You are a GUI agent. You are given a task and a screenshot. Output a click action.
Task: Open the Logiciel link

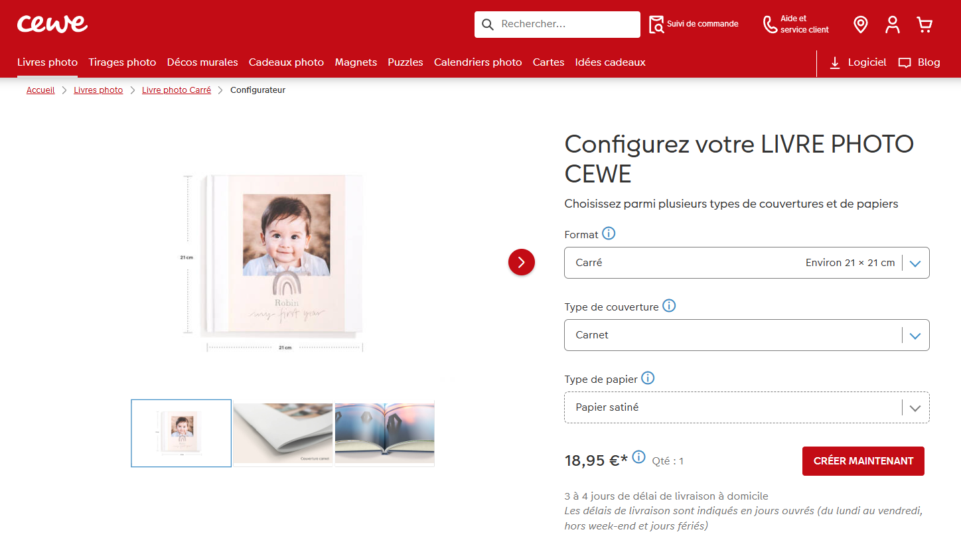tap(867, 62)
